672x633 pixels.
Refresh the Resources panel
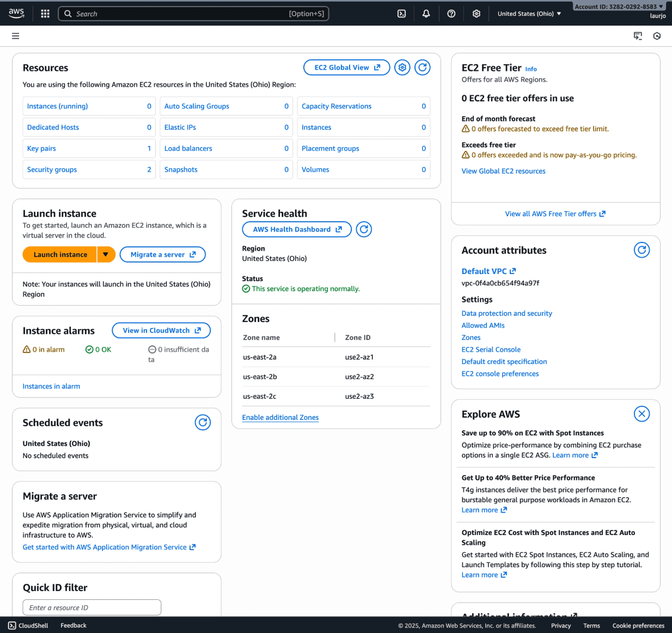[423, 68]
